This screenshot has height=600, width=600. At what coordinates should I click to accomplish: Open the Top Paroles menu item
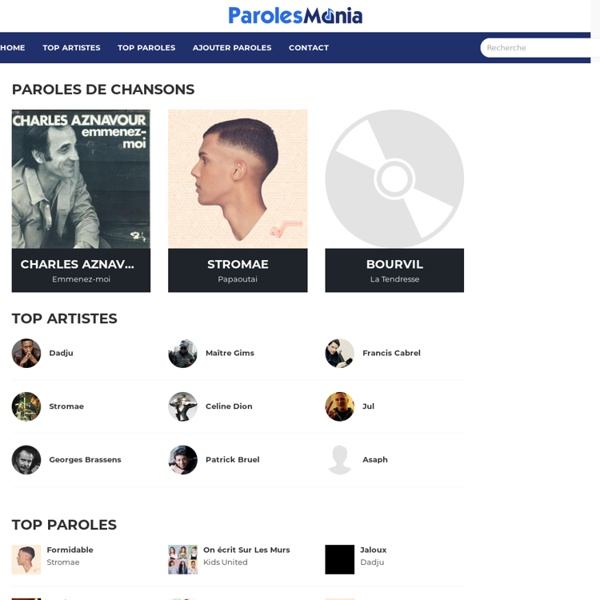pos(147,48)
